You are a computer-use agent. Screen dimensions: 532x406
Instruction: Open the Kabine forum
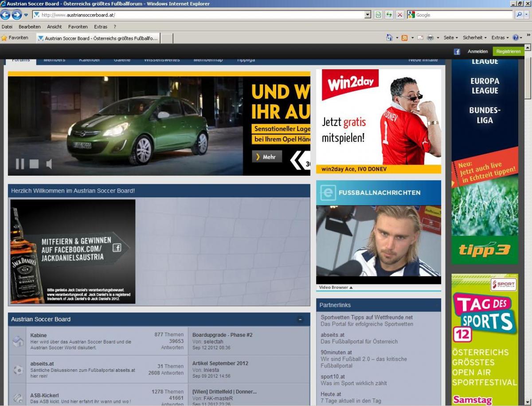(39, 335)
